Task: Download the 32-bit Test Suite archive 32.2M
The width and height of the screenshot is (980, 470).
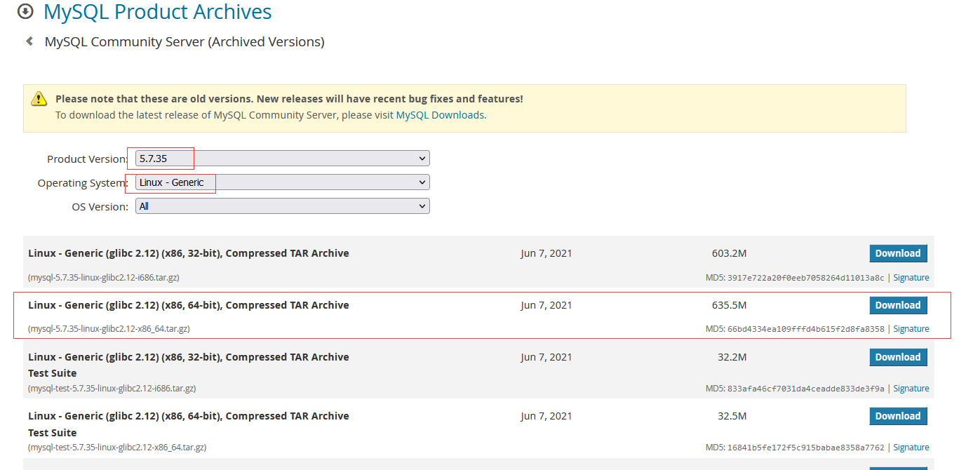Action: tap(898, 357)
